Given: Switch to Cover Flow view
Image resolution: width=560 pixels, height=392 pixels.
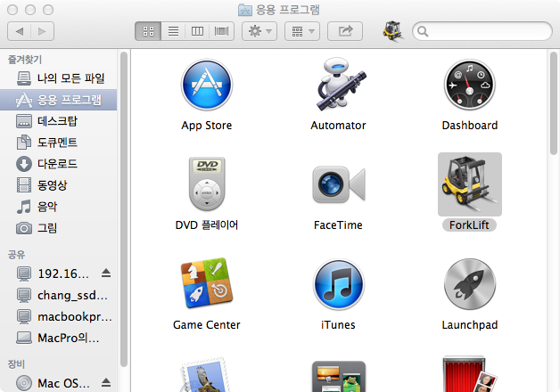Looking at the screenshot, I should tap(221, 31).
